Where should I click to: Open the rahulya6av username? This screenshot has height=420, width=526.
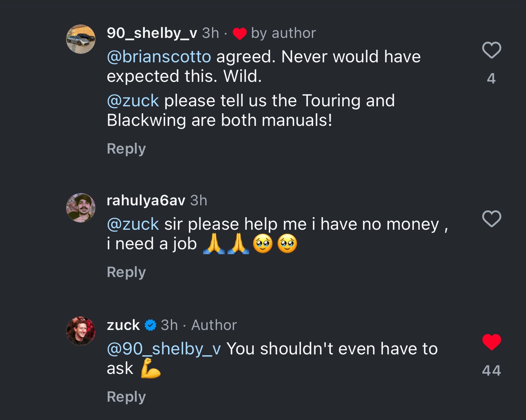pos(146,200)
